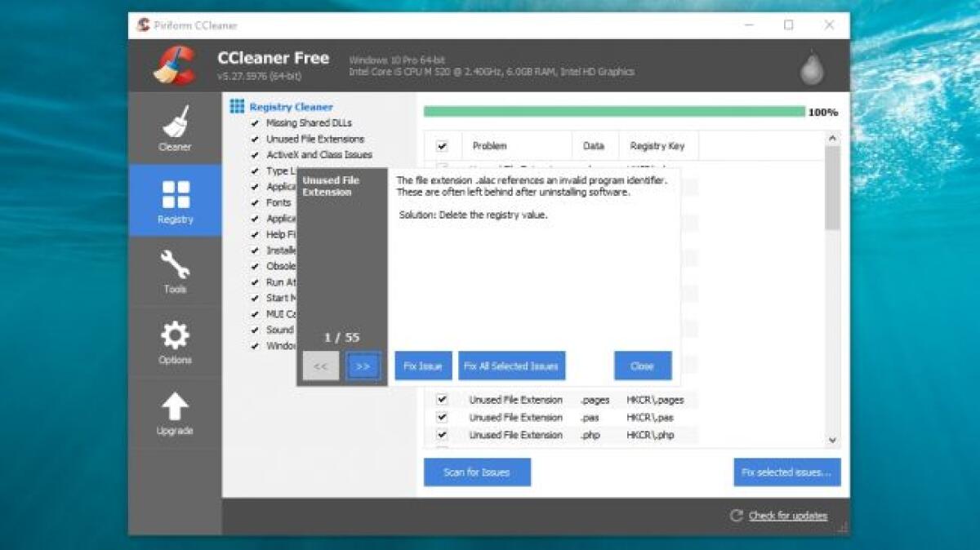
Task: Uncheck the .php Unused File Extension row
Action: tap(443, 435)
